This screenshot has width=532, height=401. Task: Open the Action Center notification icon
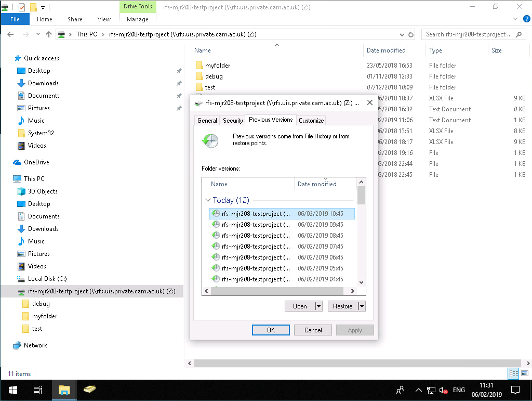[x=515, y=390]
